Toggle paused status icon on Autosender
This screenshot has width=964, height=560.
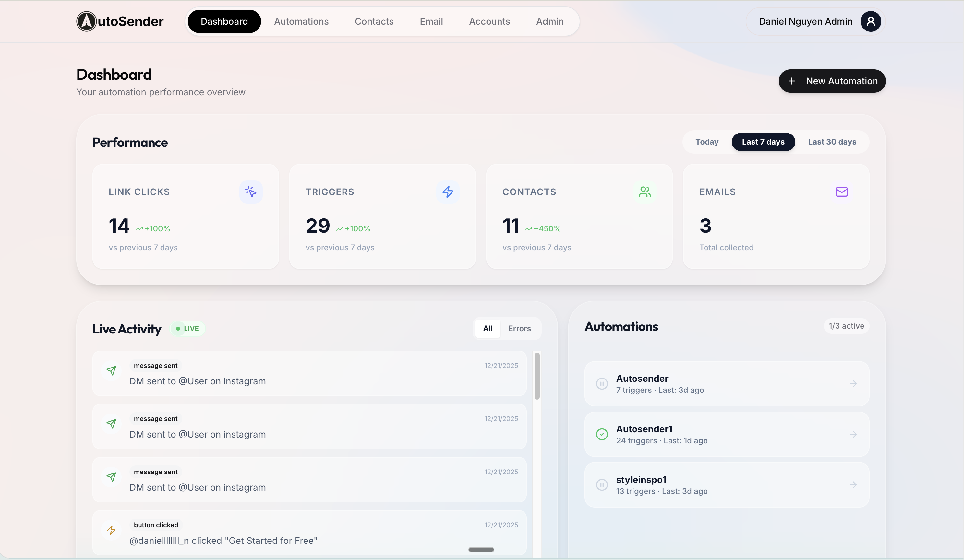coord(602,383)
